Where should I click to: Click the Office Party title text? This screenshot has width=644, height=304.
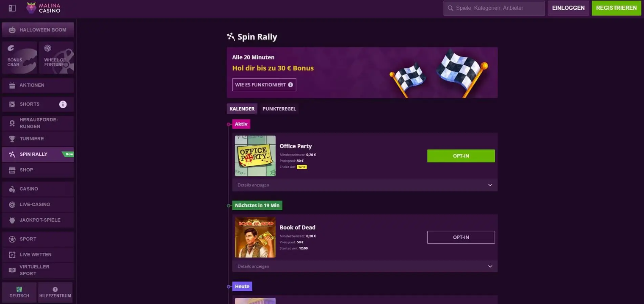296,146
